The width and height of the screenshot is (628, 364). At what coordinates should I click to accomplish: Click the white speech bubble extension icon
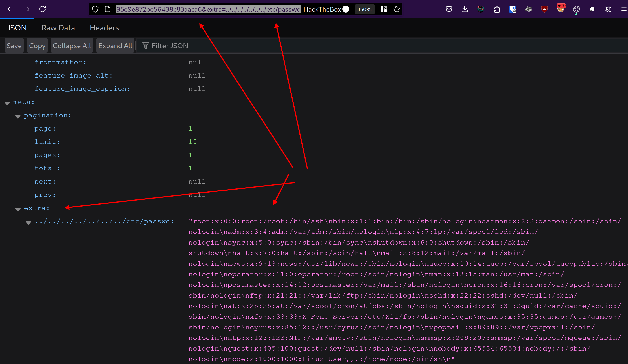592,9
